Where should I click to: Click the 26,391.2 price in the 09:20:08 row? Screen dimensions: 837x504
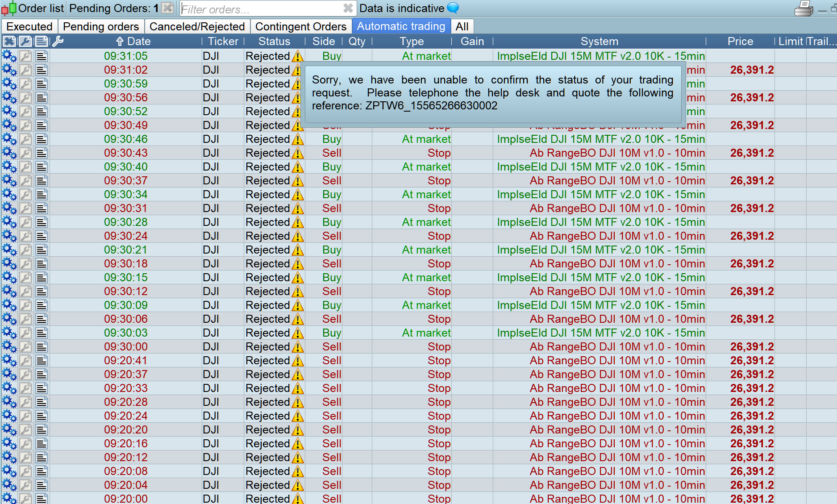pyautogui.click(x=752, y=471)
